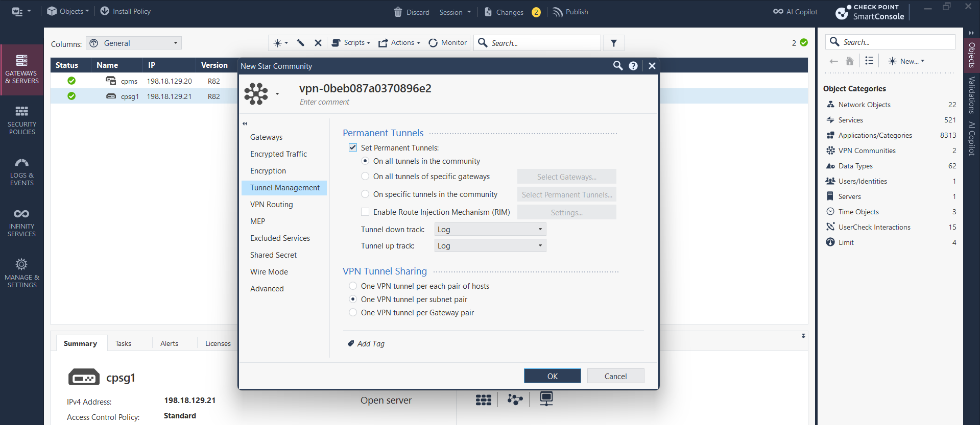Open the Logs & Events view
980x425 pixels.
pos(21,171)
